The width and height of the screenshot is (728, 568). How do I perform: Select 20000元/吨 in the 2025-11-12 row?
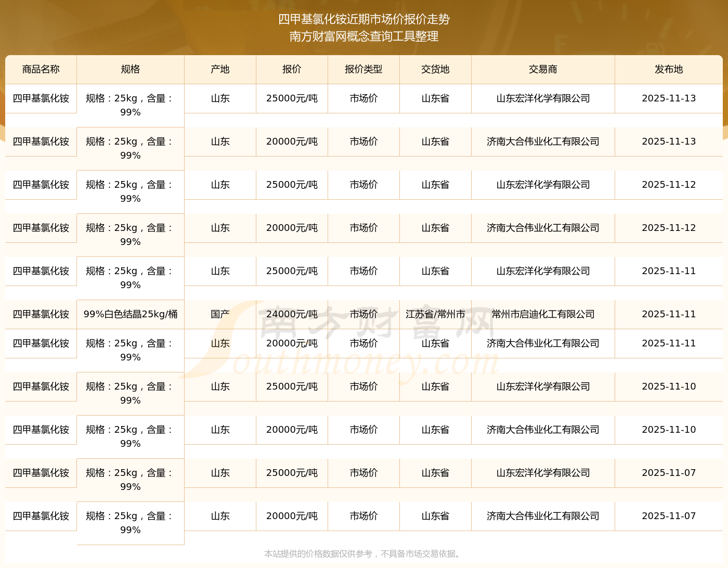point(292,228)
